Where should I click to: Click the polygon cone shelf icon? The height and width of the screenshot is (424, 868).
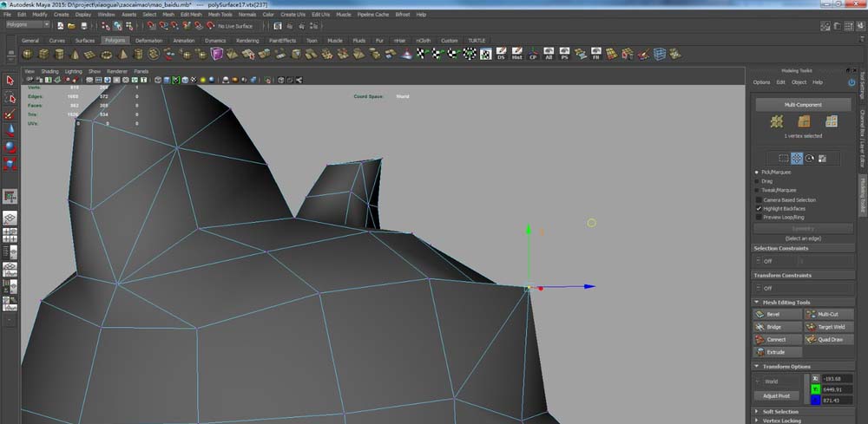coord(75,54)
